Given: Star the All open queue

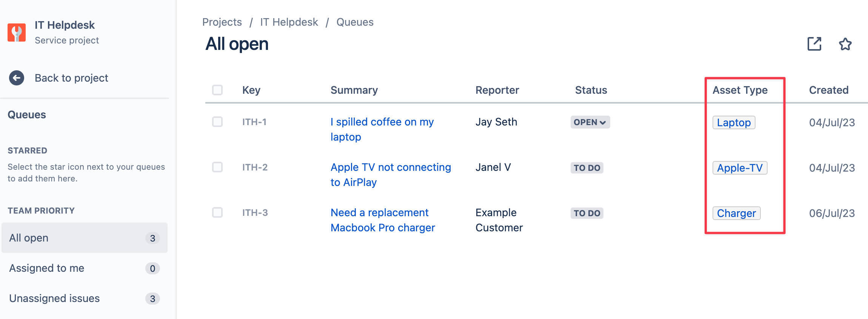Looking at the screenshot, I should point(845,44).
